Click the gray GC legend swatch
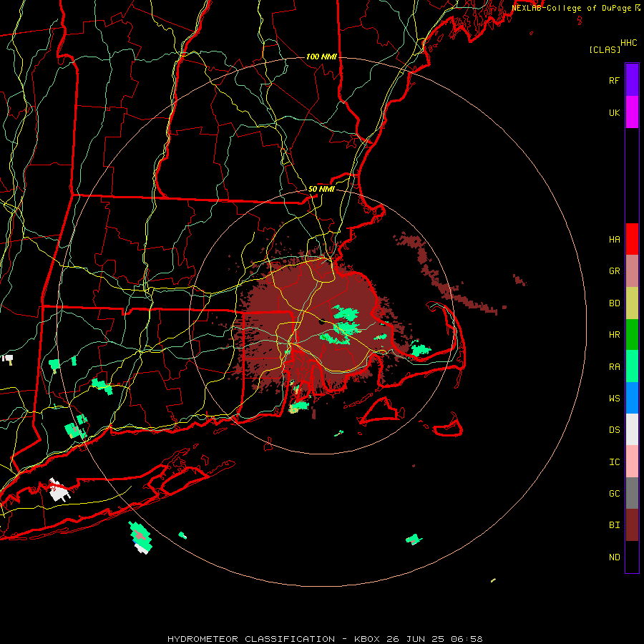The image size is (644, 644). pos(632,493)
